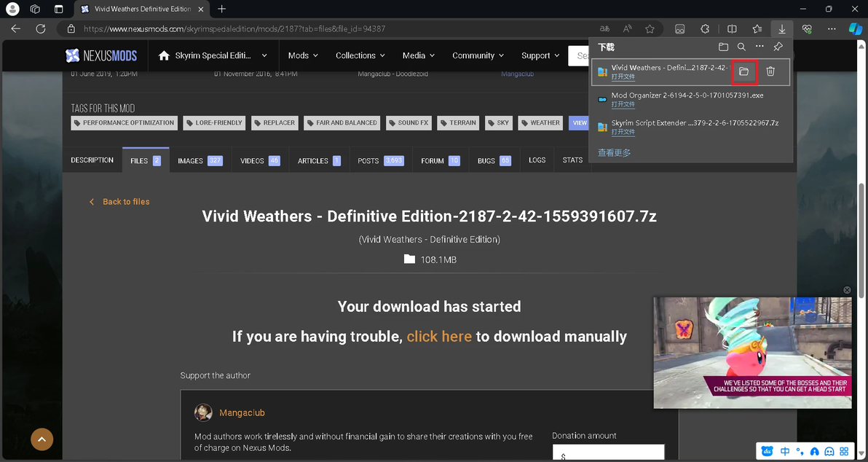Click the Baidu du icon in IME bar
Screen dimensions: 868x462
[768, 452]
